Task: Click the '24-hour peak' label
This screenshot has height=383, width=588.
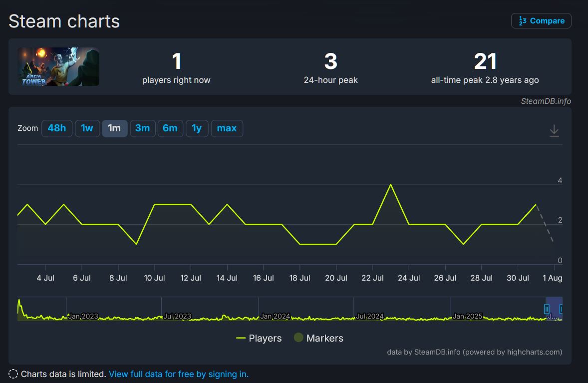Action: coord(331,80)
